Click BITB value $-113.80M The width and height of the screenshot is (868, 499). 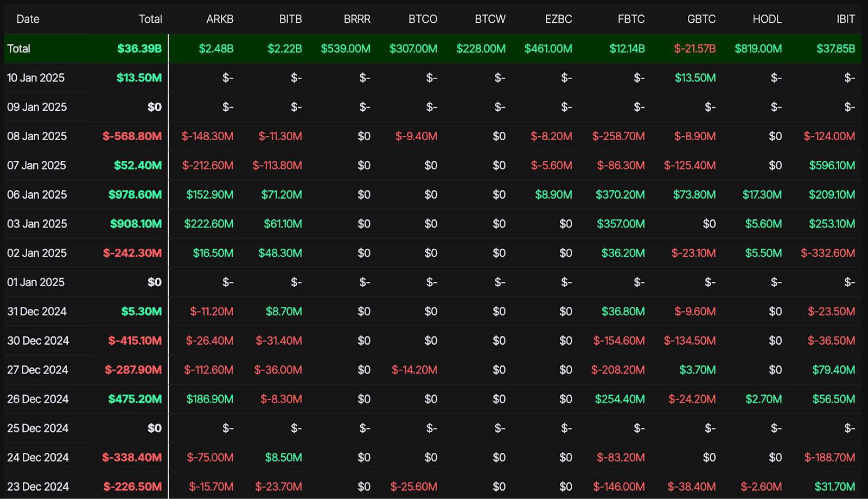click(277, 166)
